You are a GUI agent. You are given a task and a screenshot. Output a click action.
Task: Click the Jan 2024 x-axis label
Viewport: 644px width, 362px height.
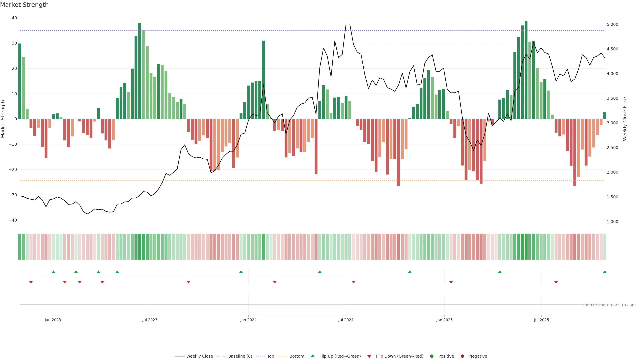248,320
